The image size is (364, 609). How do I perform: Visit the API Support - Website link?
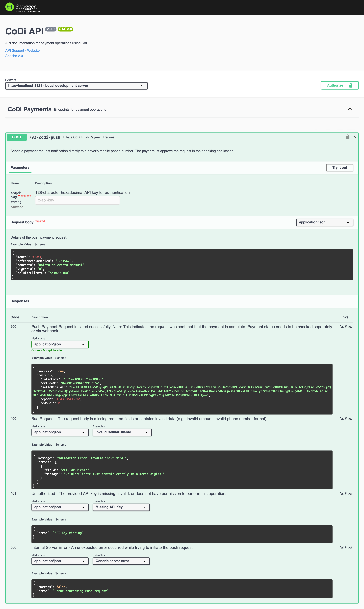pyautogui.click(x=22, y=50)
